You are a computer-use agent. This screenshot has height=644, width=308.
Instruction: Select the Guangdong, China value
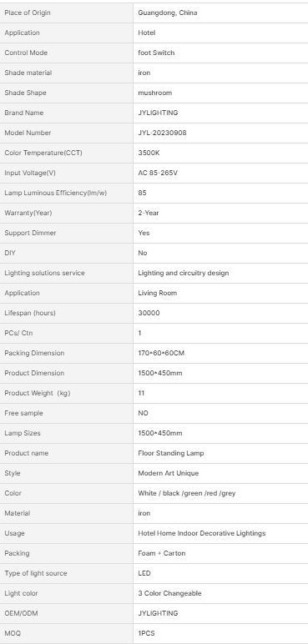coord(168,13)
